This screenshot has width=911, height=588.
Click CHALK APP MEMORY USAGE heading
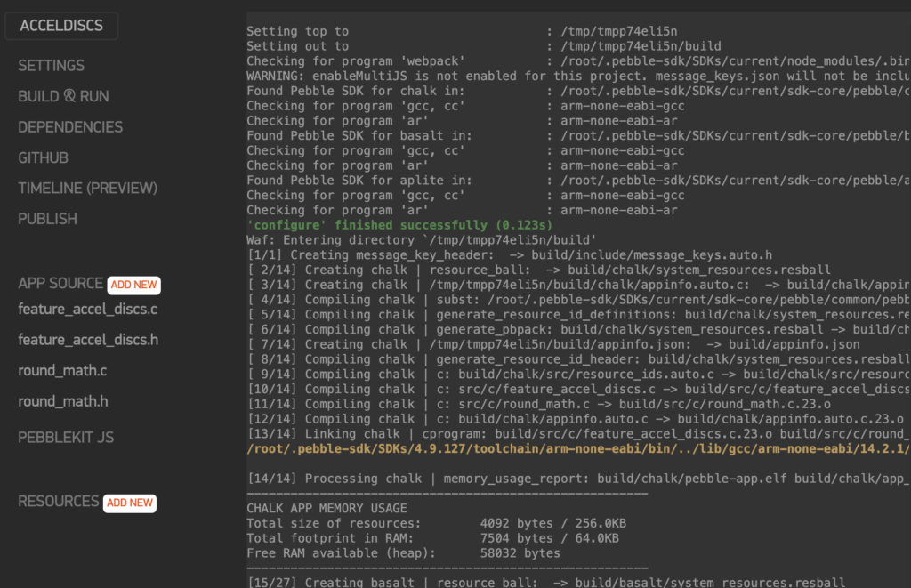[327, 508]
